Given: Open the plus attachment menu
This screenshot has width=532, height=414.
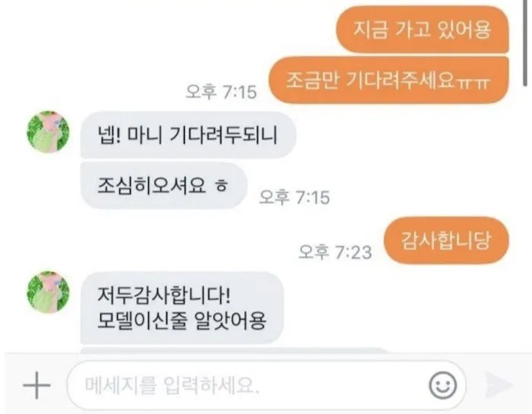Looking at the screenshot, I should tap(36, 385).
